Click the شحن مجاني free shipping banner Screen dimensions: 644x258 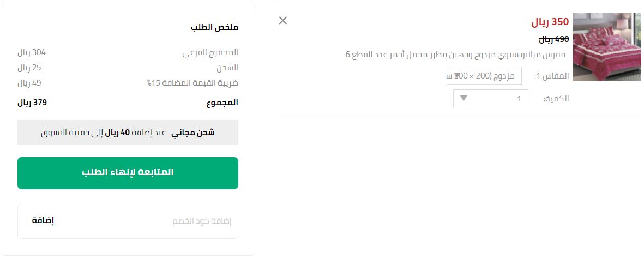pos(128,133)
